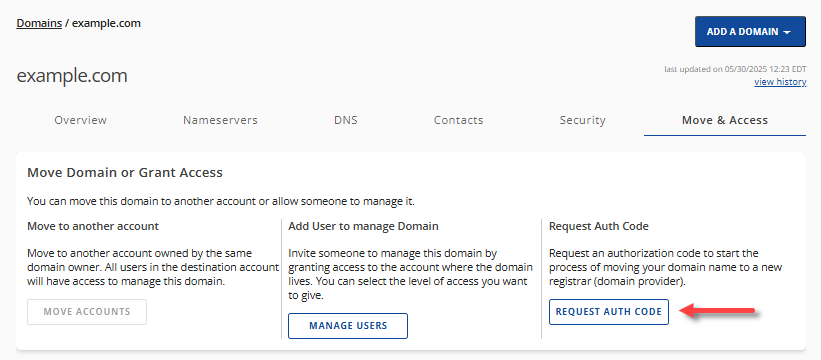Image resolution: width=821 pixels, height=360 pixels.
Task: Click the Request Auth Code section heading
Action: tap(598, 227)
